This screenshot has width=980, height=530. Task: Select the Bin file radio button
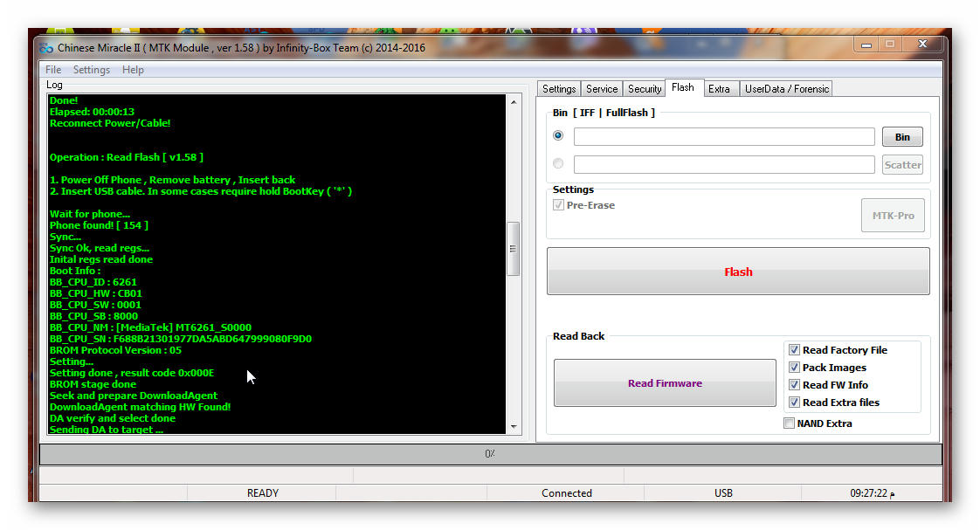click(x=558, y=135)
